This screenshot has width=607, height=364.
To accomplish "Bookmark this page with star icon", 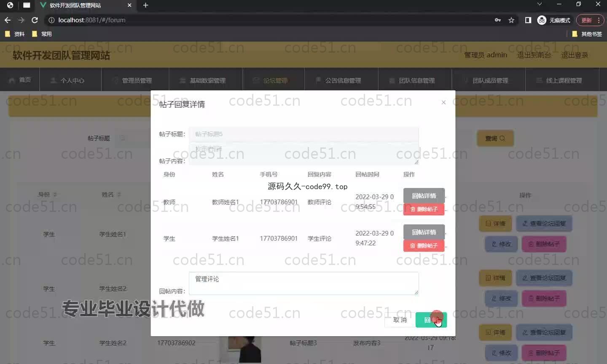I will pos(511,20).
